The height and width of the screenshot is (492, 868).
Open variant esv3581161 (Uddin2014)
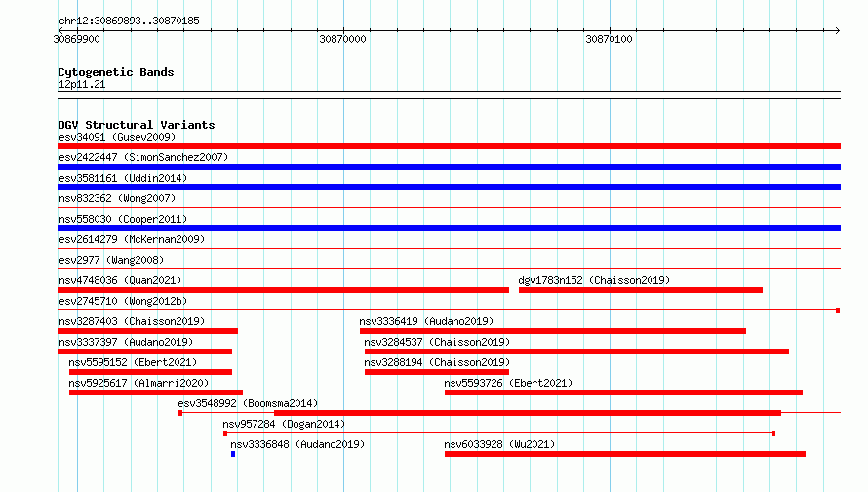tap(123, 178)
